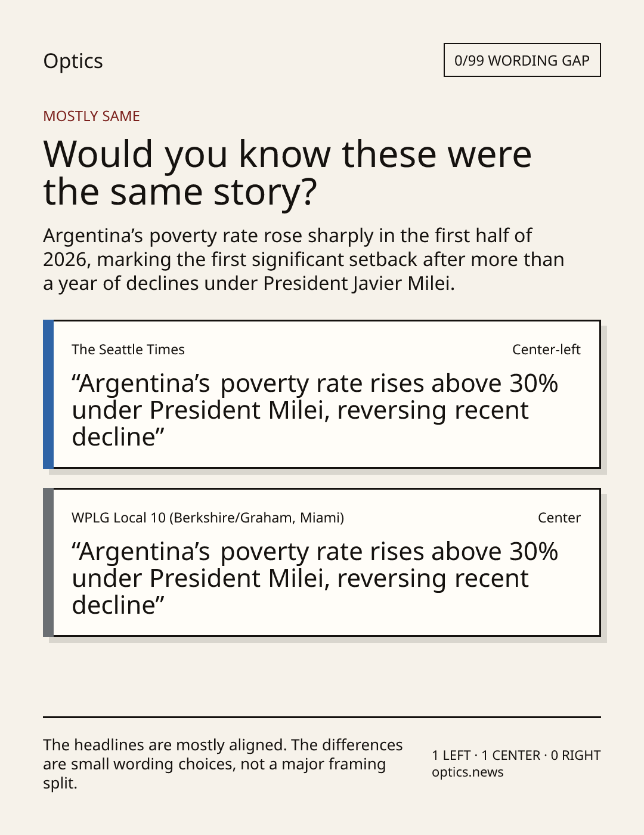
Task: Click the headline Would you know these were
Action: coord(287,154)
